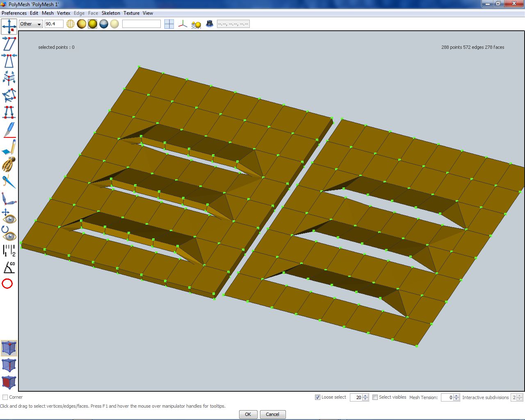Decrease the Mesh Tension value
The height and width of the screenshot is (420, 525).
tap(457, 399)
